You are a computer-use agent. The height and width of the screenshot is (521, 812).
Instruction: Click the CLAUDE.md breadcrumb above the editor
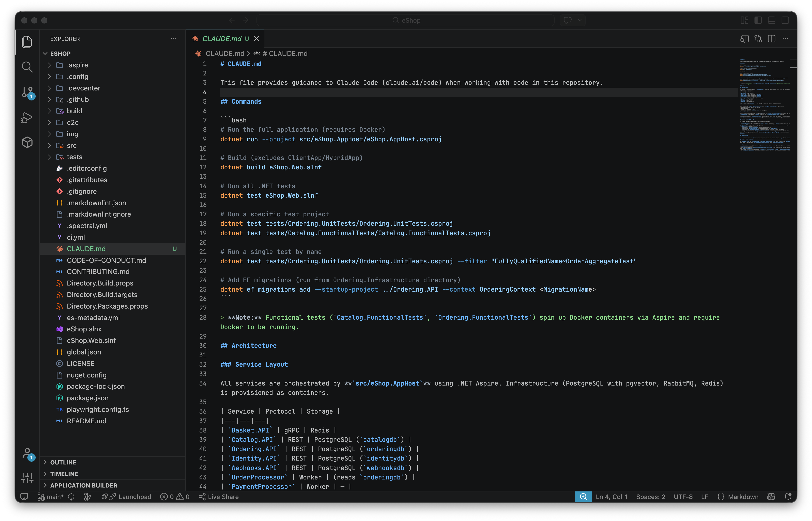click(x=225, y=53)
